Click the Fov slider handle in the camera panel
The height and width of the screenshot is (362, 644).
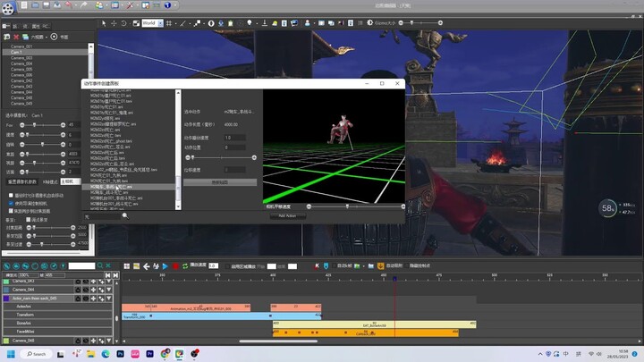[35, 125]
